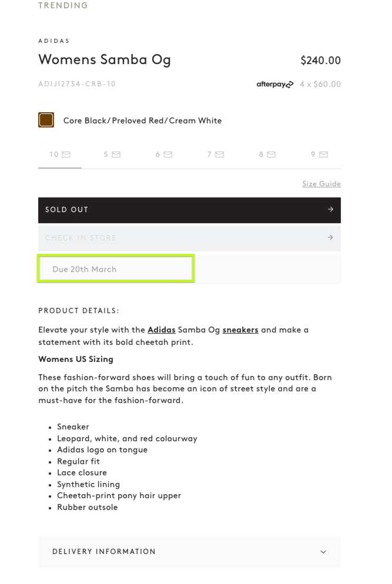Viewport: 392px width, 584px height.
Task: Click the Sold Out button
Action: pos(189,210)
